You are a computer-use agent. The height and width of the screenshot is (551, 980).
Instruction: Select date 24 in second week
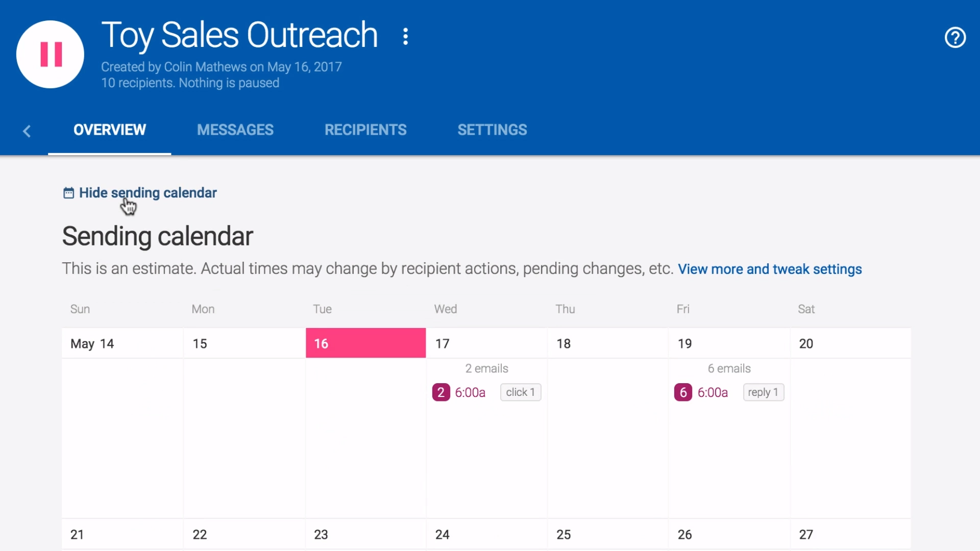[442, 535]
